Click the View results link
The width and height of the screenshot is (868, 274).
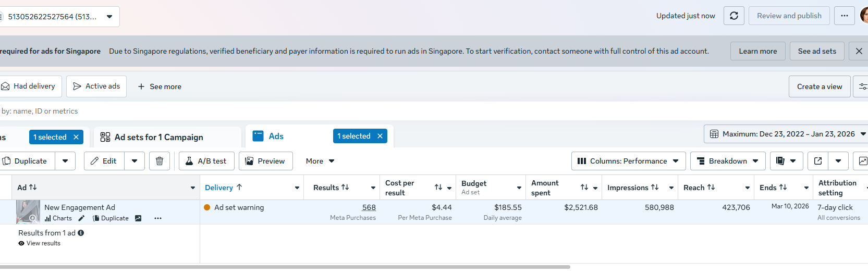click(x=43, y=243)
